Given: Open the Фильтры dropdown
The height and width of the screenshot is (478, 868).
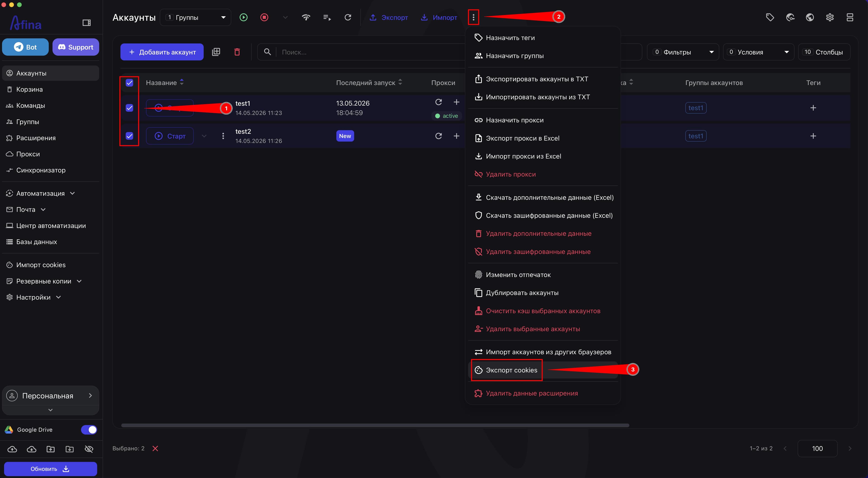Looking at the screenshot, I should (x=683, y=52).
